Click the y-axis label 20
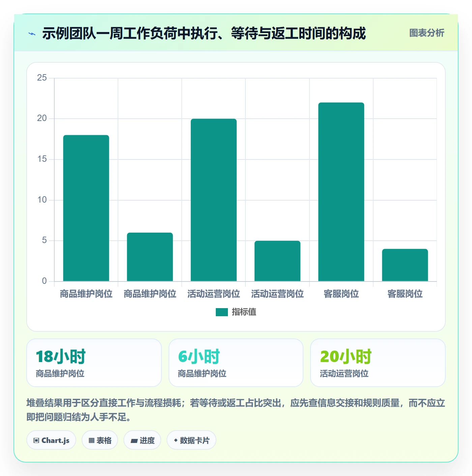 [42, 118]
